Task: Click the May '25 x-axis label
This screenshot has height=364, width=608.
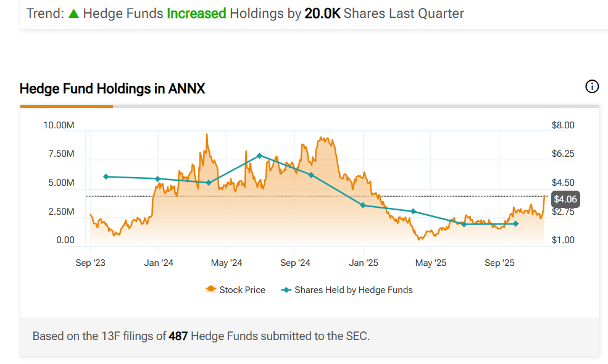Action: [x=431, y=263]
